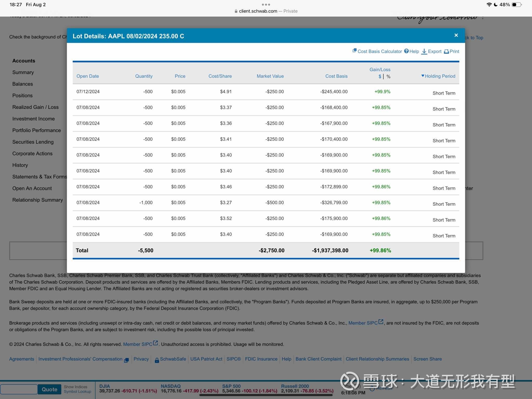Open History in sidebar
This screenshot has height=399, width=532.
point(20,165)
